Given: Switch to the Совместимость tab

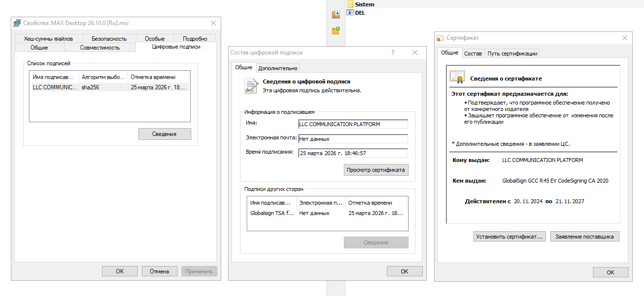Looking at the screenshot, I should click(x=100, y=48).
